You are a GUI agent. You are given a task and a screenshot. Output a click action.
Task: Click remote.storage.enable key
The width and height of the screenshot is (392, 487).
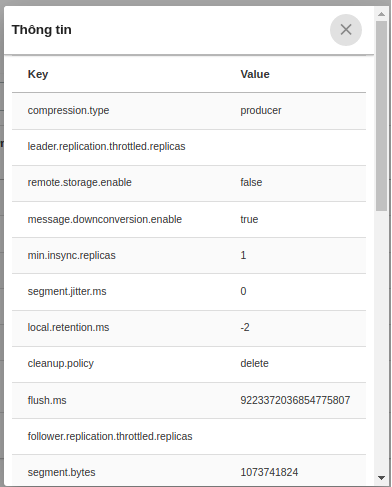[x=79, y=182]
